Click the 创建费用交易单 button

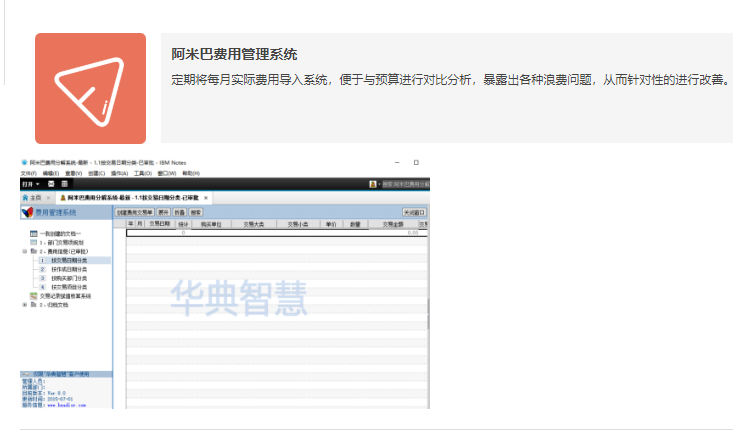[135, 213]
